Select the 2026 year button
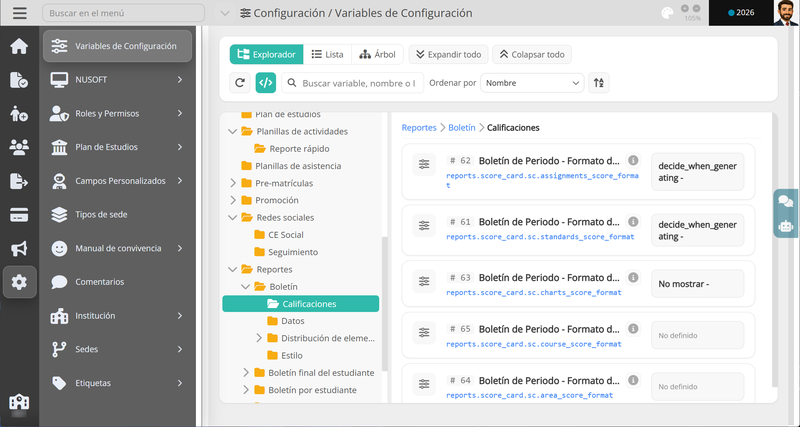The width and height of the screenshot is (800, 427). tap(741, 13)
